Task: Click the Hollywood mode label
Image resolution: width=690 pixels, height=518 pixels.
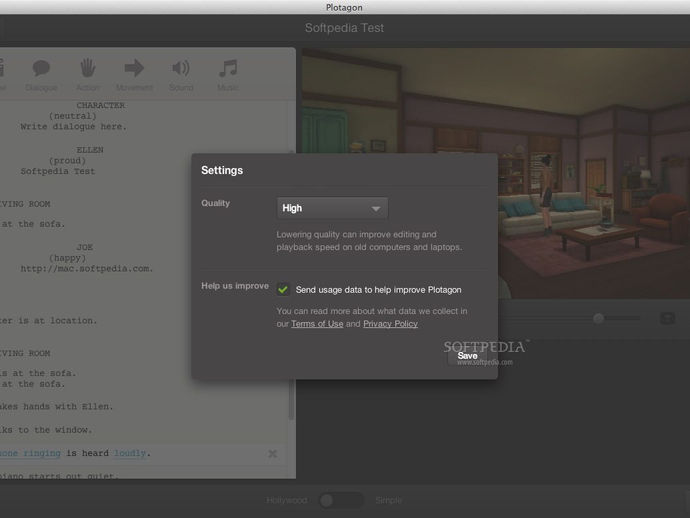Action: 287,500
